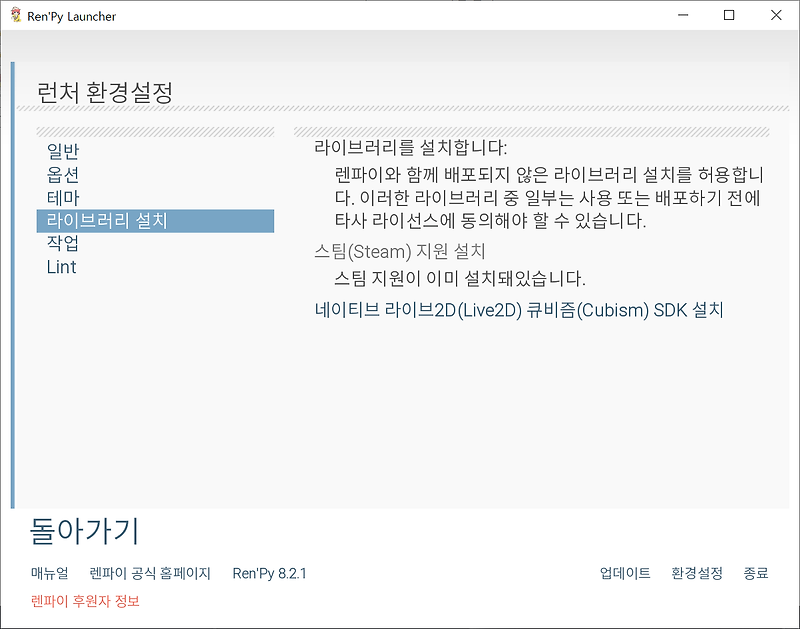Open the 작업 settings section
This screenshot has height=629, width=800.
point(62,244)
